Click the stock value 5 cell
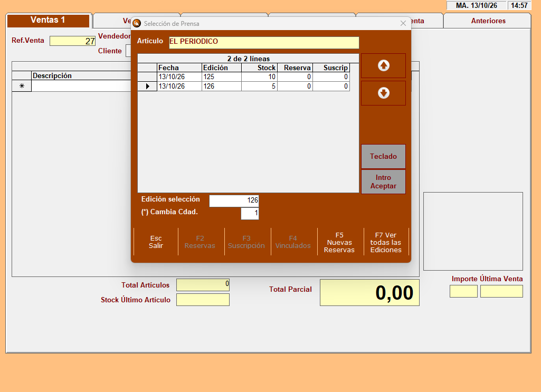541x392 pixels. click(259, 86)
